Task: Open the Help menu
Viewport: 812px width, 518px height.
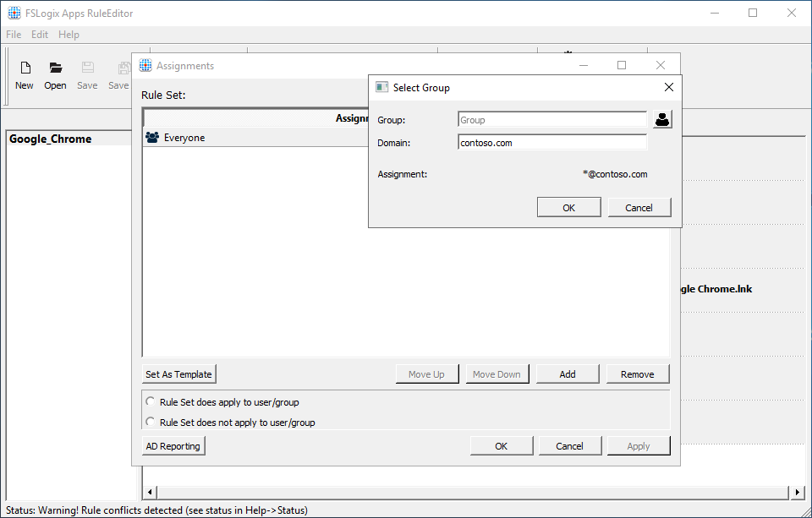Action: coord(69,34)
